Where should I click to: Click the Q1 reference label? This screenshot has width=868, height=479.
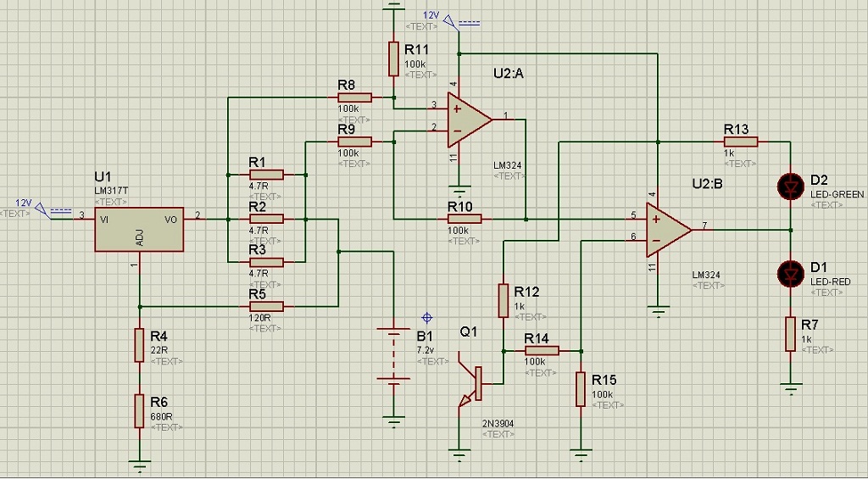[468, 331]
